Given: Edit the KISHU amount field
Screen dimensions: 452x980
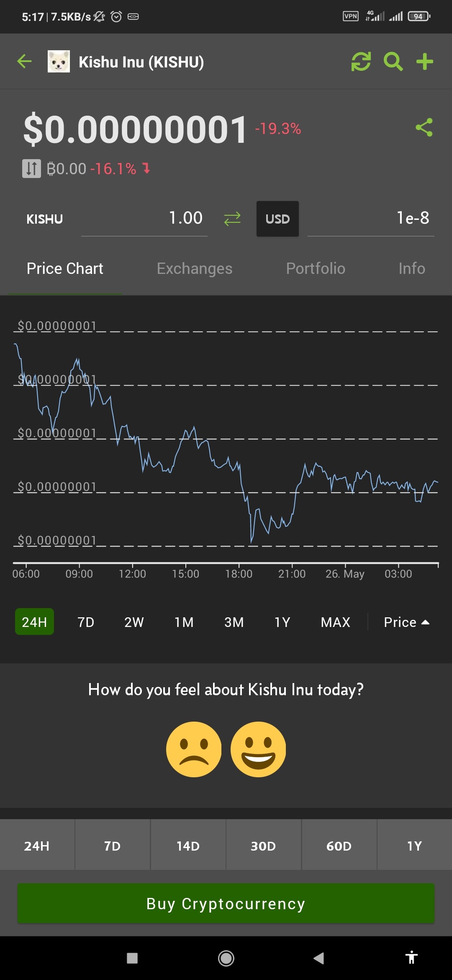Looking at the screenshot, I should coord(144,219).
